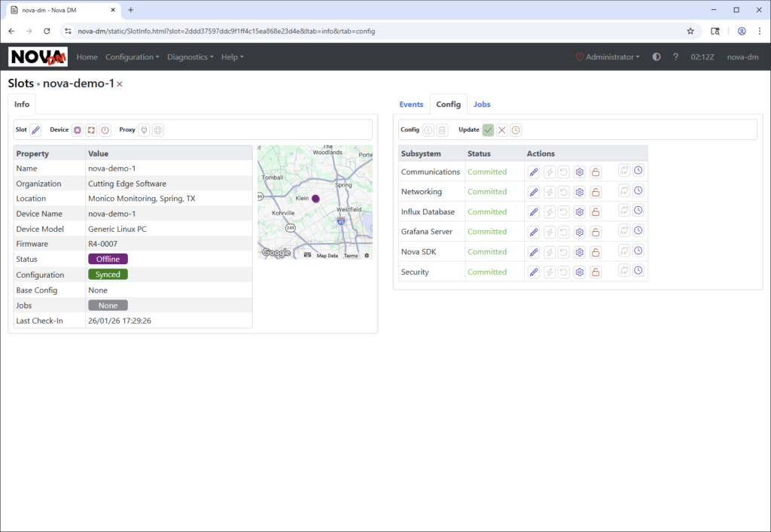Click the Device power icon

(105, 130)
